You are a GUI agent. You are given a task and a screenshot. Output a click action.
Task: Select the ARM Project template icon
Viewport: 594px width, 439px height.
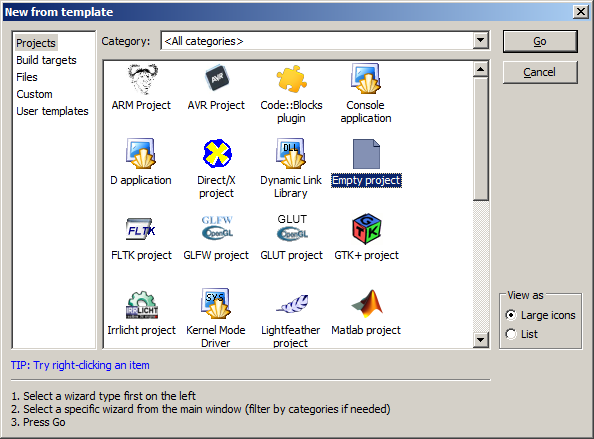pos(142,79)
